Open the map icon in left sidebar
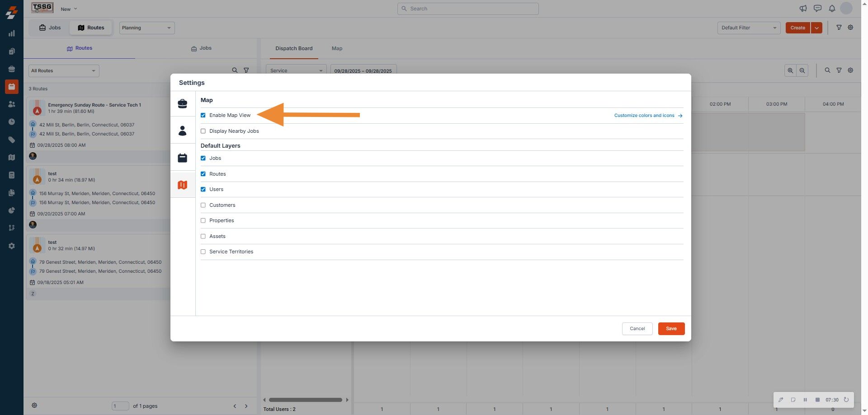Screen dimensions: 868x415 [x=12, y=158]
